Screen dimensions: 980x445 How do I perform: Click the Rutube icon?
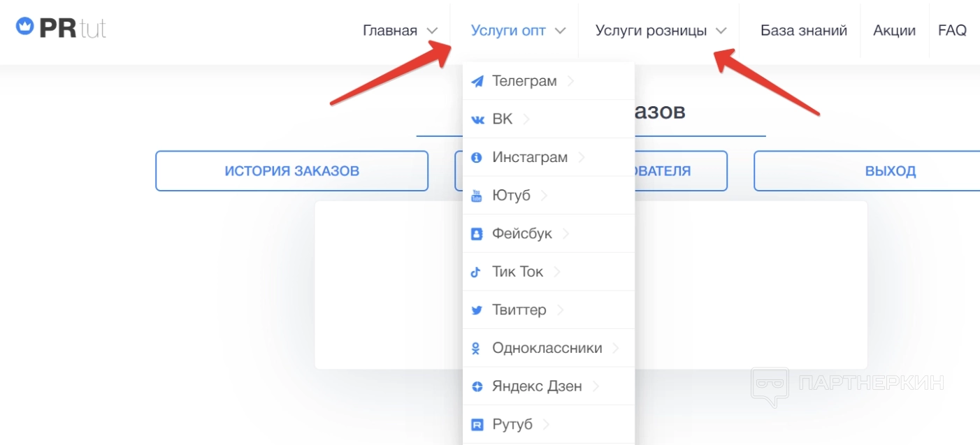click(477, 424)
